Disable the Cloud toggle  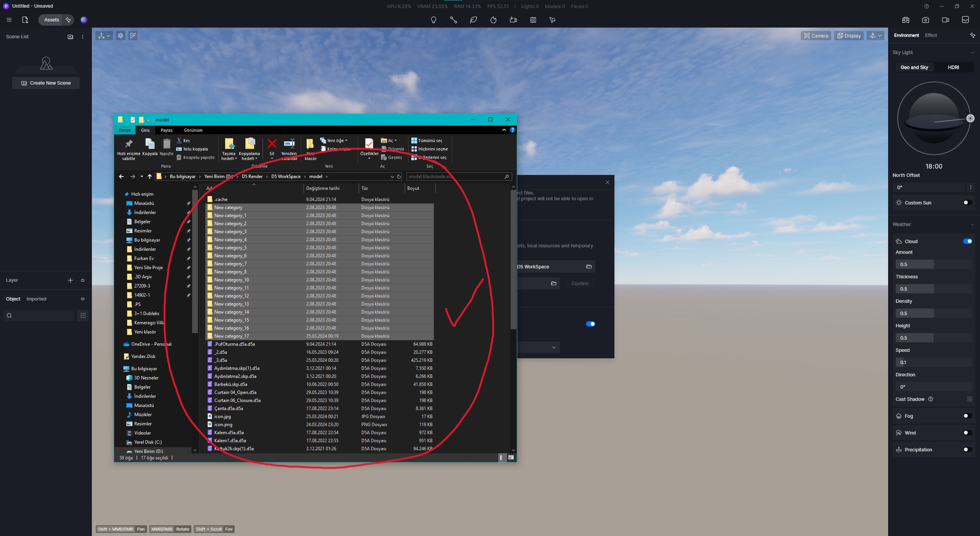(x=968, y=241)
